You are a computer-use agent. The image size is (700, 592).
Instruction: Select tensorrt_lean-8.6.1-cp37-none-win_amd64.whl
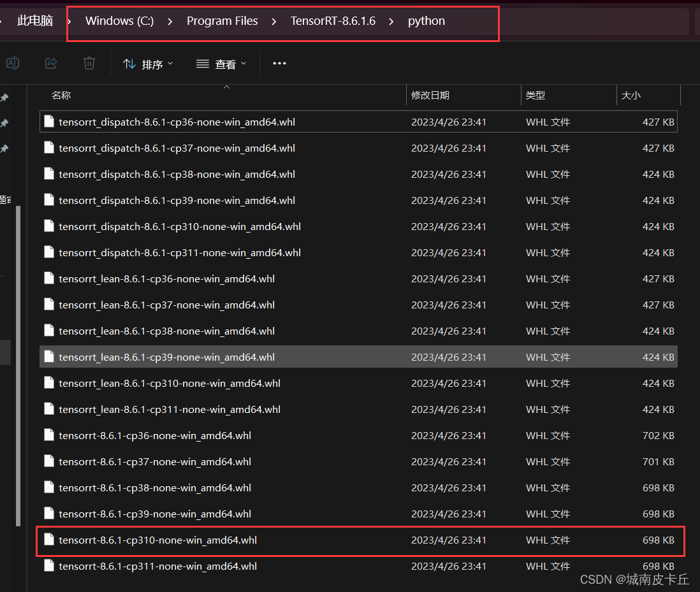358,305
